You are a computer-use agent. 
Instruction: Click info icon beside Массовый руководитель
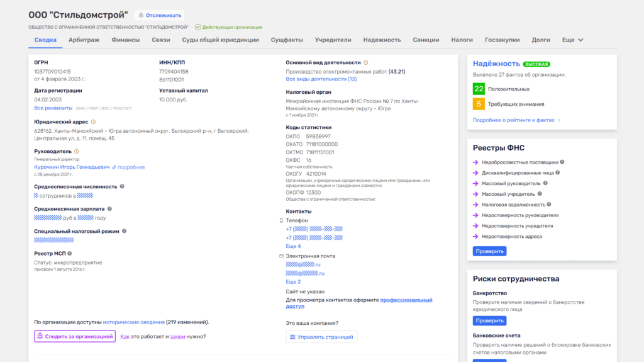pos(545,183)
